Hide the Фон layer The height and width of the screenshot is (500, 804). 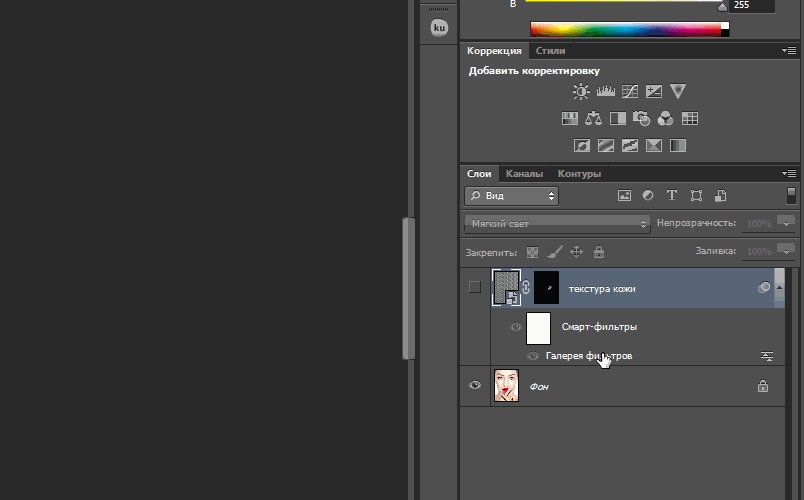coord(475,386)
